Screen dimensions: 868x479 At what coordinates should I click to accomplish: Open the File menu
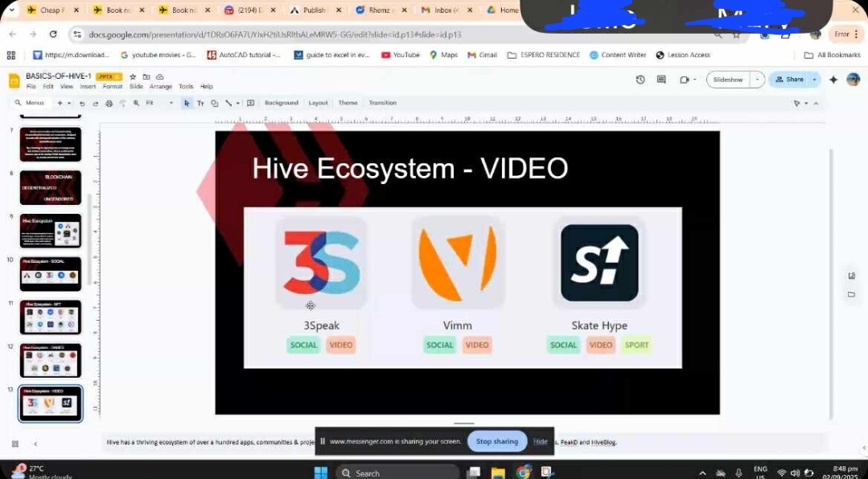click(31, 87)
